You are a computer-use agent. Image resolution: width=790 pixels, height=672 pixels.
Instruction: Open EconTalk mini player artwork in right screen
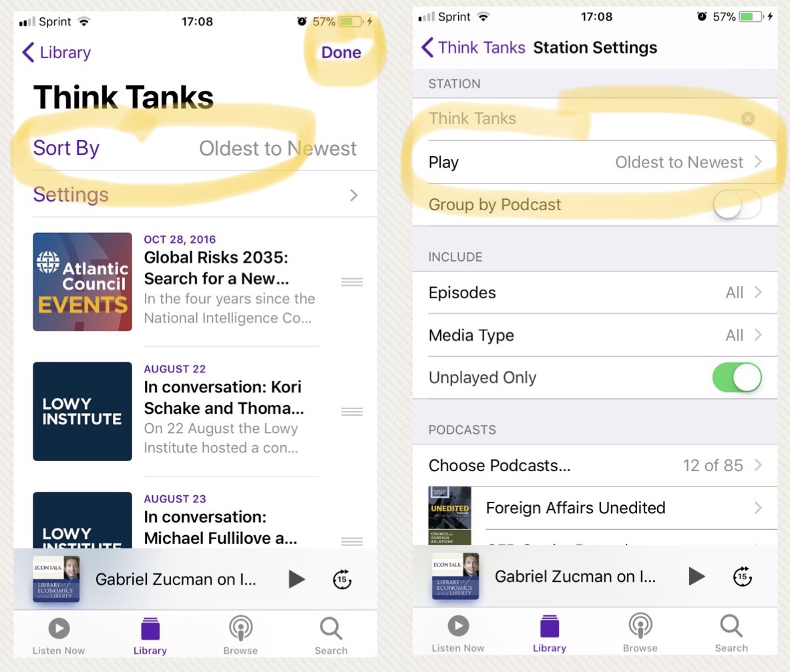(455, 576)
